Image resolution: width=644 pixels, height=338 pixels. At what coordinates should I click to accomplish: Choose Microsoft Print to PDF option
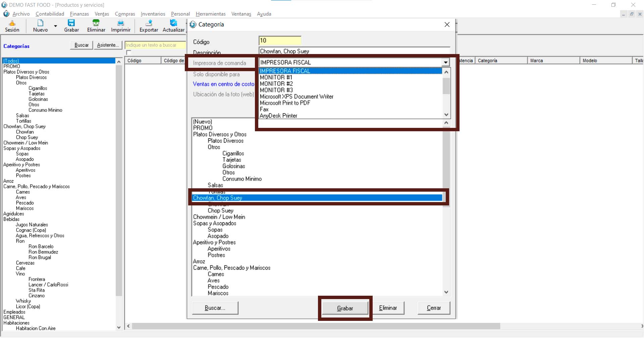[285, 103]
